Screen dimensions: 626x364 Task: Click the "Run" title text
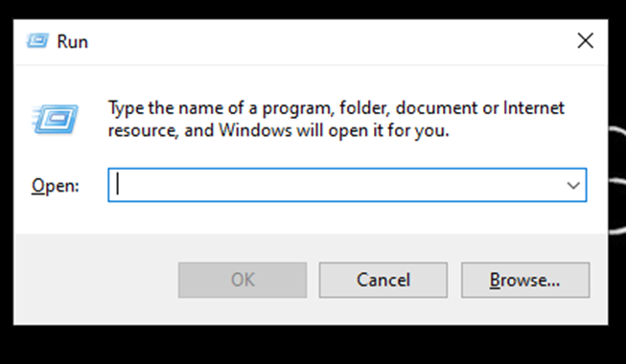pyautogui.click(x=72, y=41)
